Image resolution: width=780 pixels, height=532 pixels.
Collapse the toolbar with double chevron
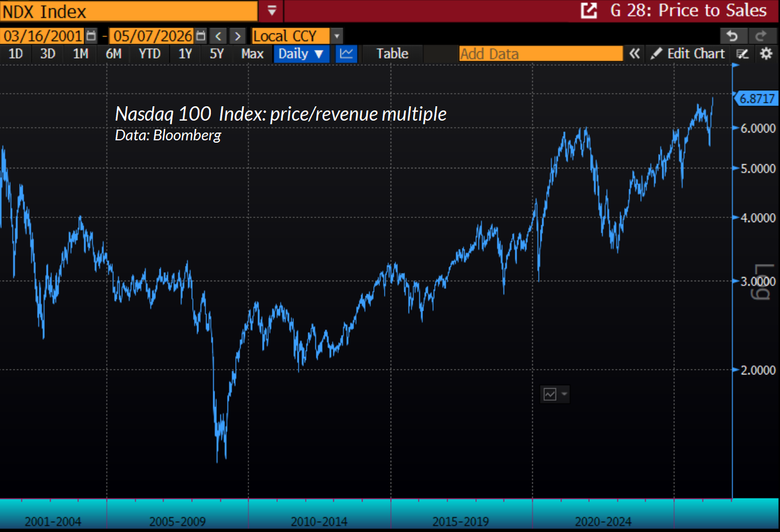coord(634,54)
